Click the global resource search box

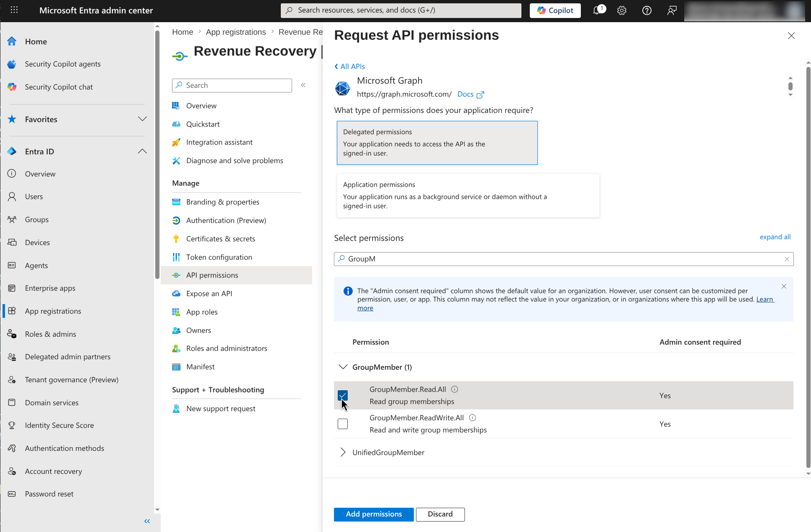tap(401, 10)
